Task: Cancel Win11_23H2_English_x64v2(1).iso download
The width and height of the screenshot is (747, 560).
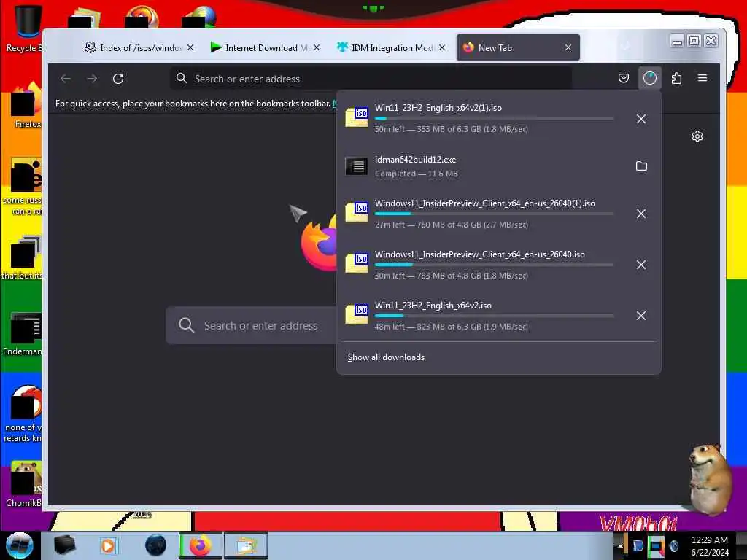Action: tap(641, 119)
